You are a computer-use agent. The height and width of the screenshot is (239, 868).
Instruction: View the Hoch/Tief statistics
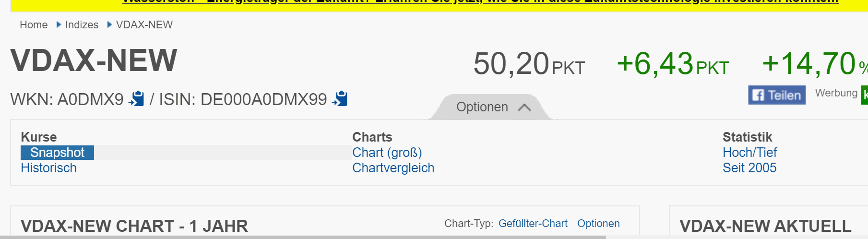pos(749,153)
